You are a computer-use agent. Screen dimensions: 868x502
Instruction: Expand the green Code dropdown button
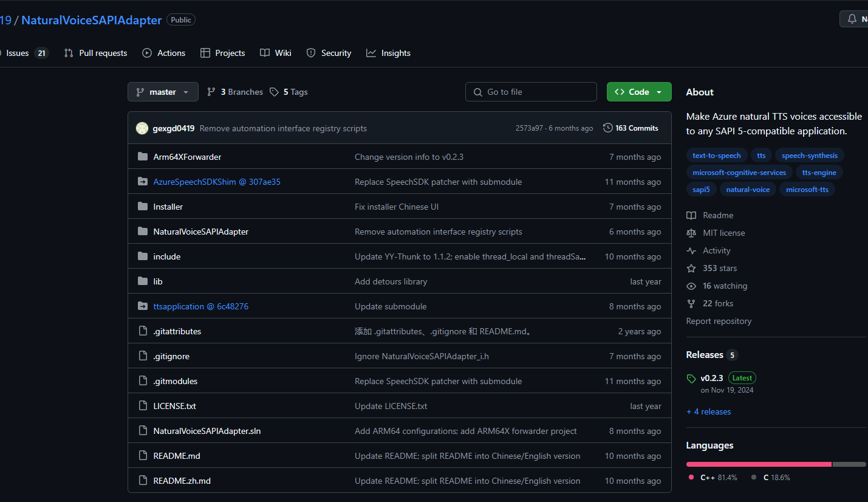click(x=638, y=92)
